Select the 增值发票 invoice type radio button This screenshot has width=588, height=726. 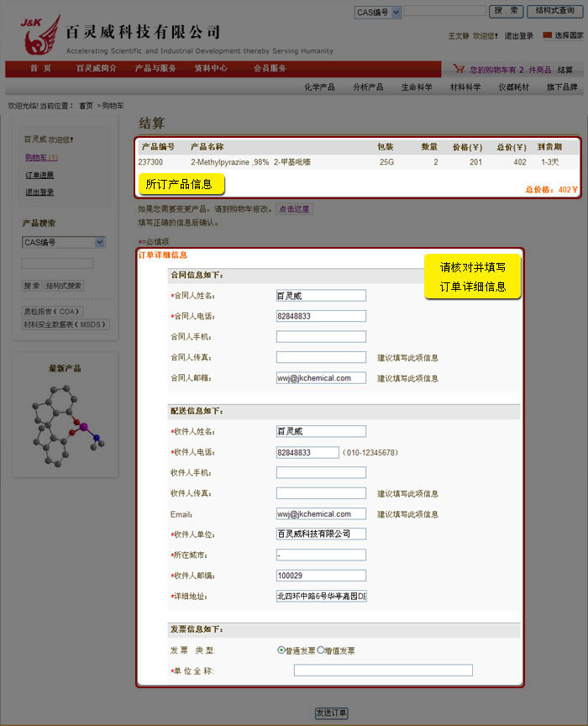pos(321,650)
